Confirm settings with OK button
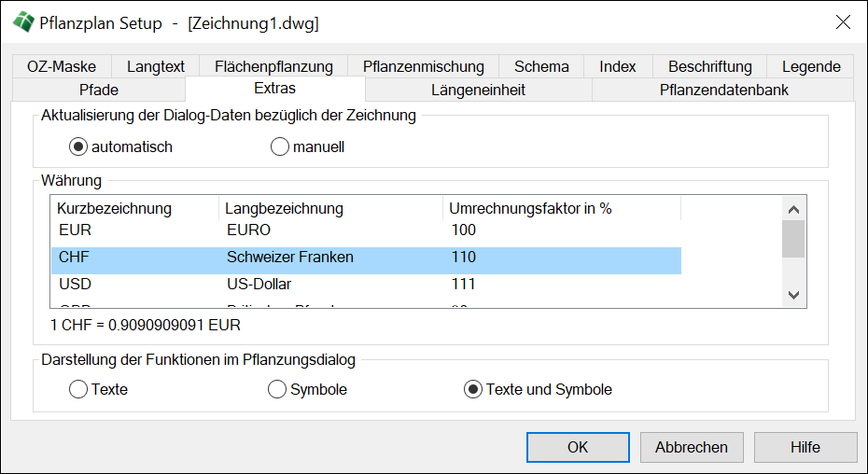 [x=577, y=447]
